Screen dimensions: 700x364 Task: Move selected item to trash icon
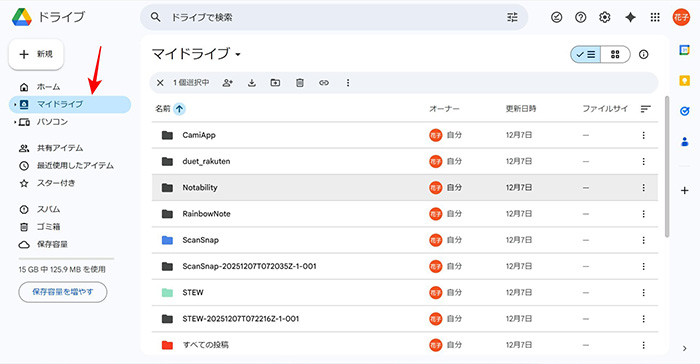point(300,83)
